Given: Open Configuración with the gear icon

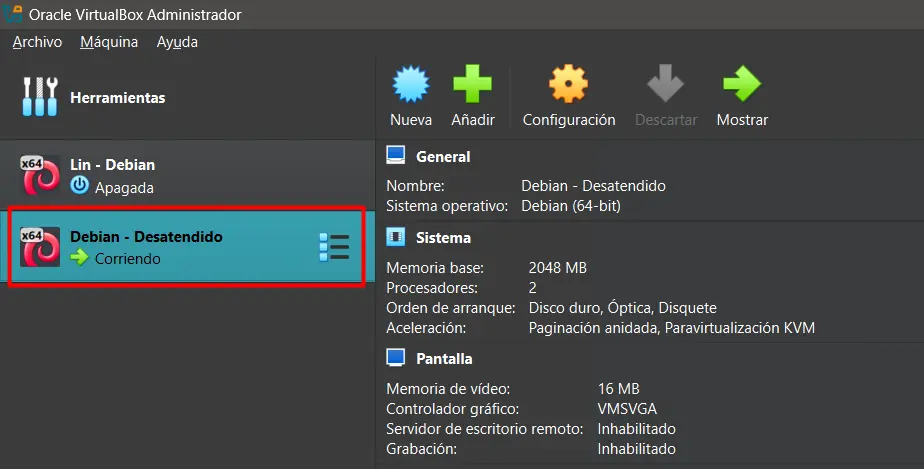Looking at the screenshot, I should coord(568,86).
